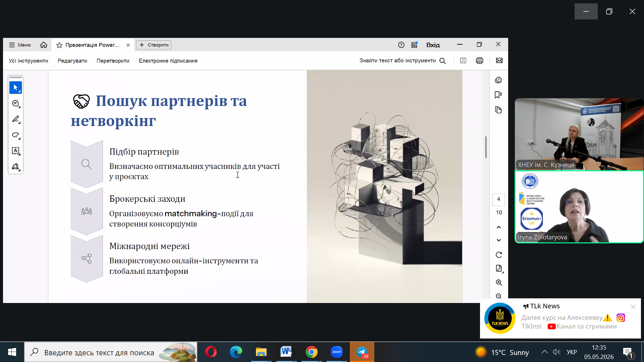Viewport: 644px width, 362px height.
Task: Open the Меню hamburger menu
Action: coord(20,45)
